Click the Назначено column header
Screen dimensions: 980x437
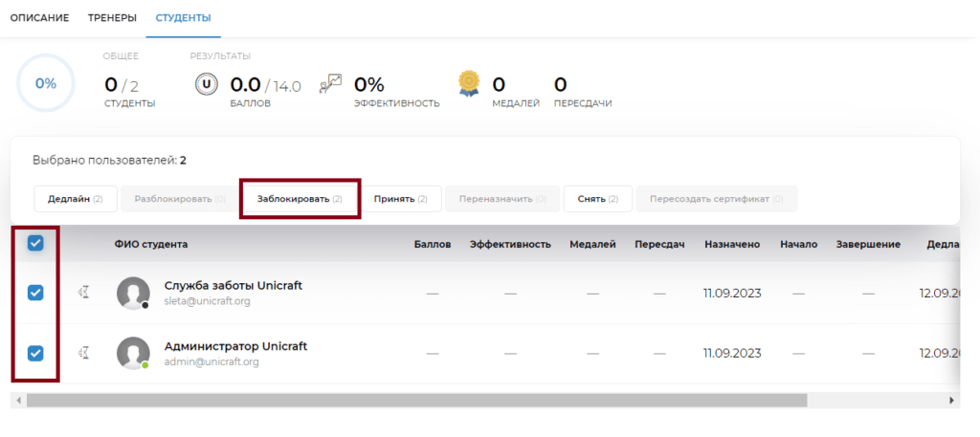732,245
